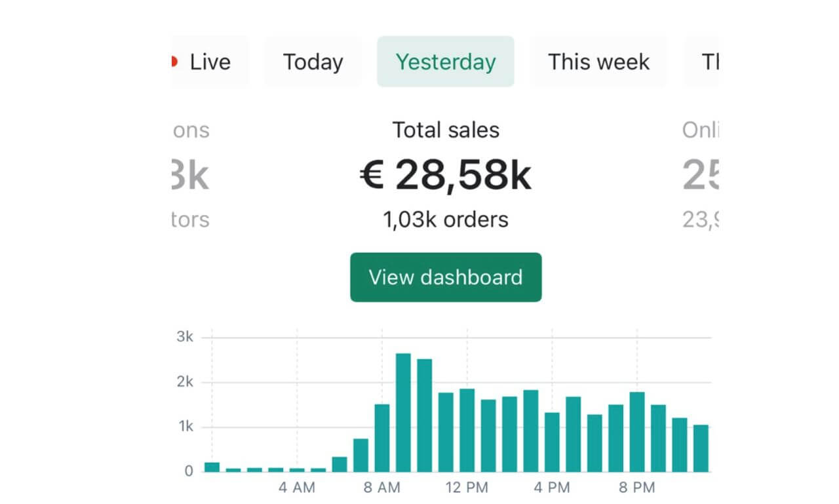
Task: Click the View dashboard button
Action: [x=446, y=277]
